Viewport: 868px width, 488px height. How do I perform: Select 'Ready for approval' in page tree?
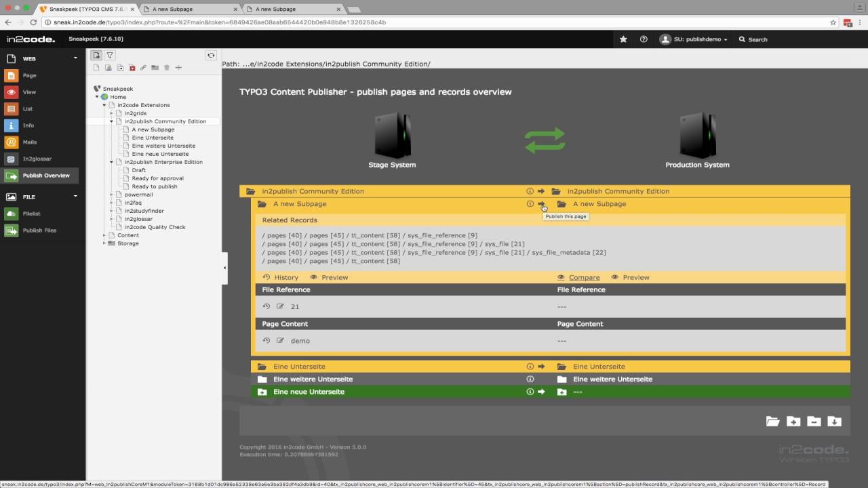(157, 178)
